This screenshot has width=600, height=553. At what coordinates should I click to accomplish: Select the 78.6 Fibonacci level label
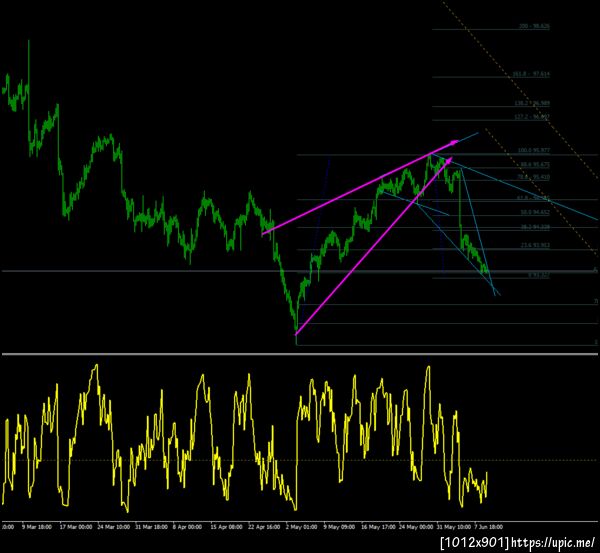(533, 177)
